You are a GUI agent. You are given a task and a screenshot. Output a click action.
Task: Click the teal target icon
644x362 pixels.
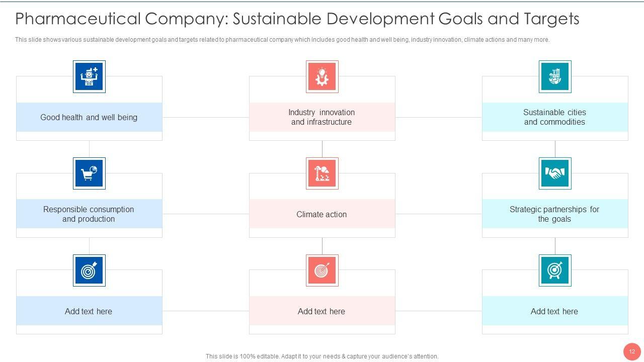click(555, 270)
